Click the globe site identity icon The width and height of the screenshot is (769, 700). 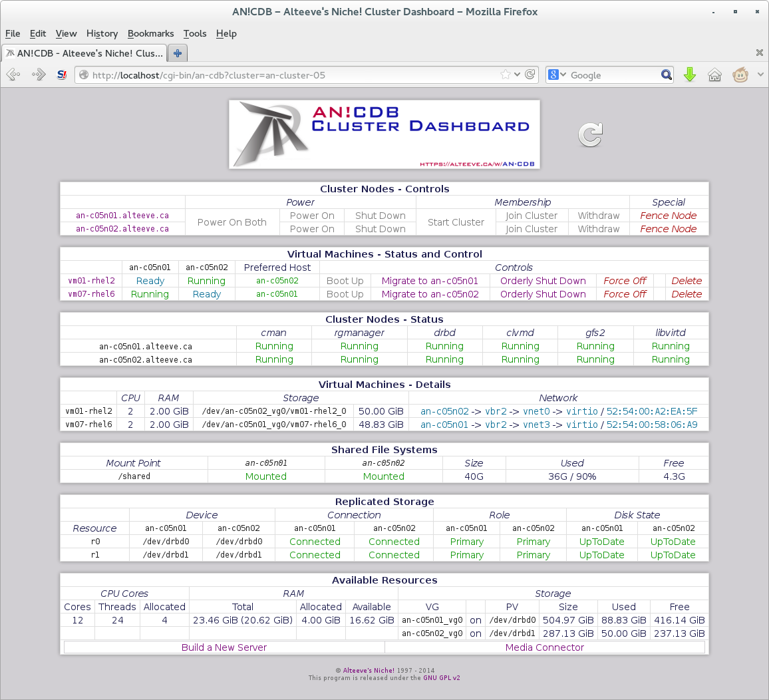tap(84, 75)
